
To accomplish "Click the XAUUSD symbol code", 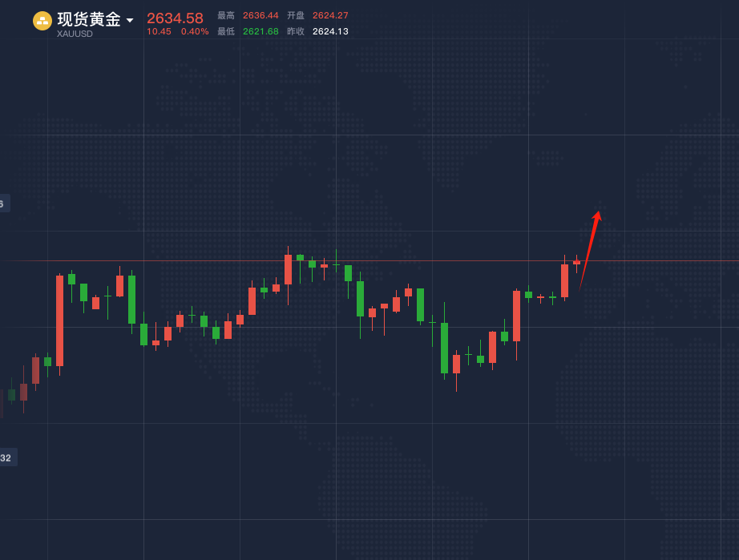I will [x=75, y=34].
